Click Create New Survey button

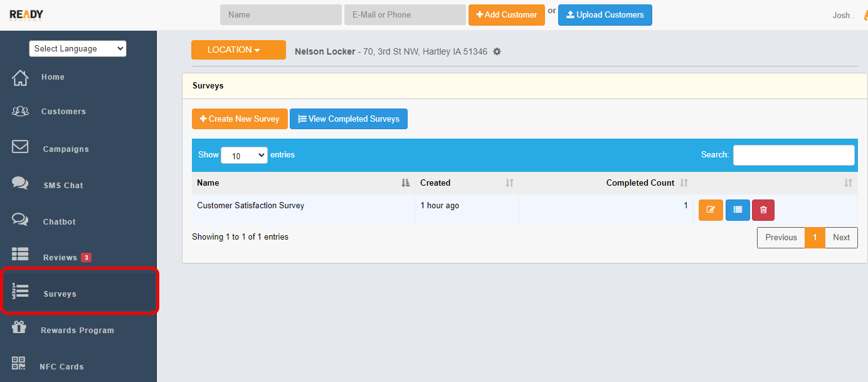[240, 119]
